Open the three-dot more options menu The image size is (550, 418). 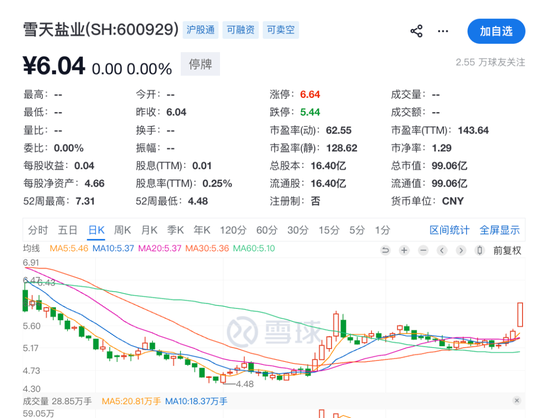point(443,31)
